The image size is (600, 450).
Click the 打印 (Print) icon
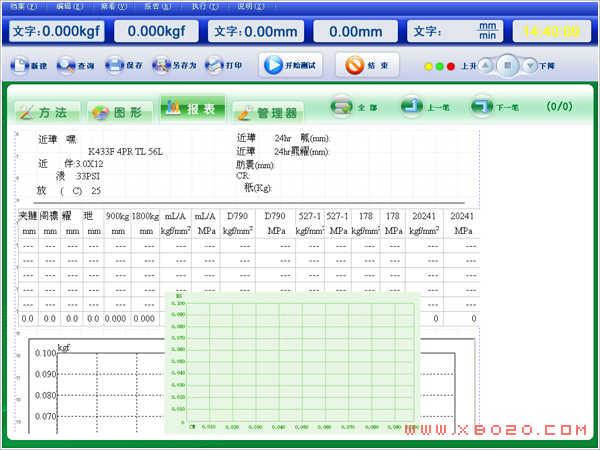(x=213, y=65)
